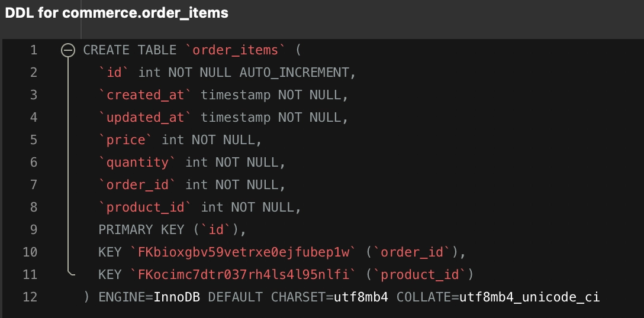Click the utf8mb4_unicode_ci collation value
This screenshot has width=644, height=318.
coord(529,297)
